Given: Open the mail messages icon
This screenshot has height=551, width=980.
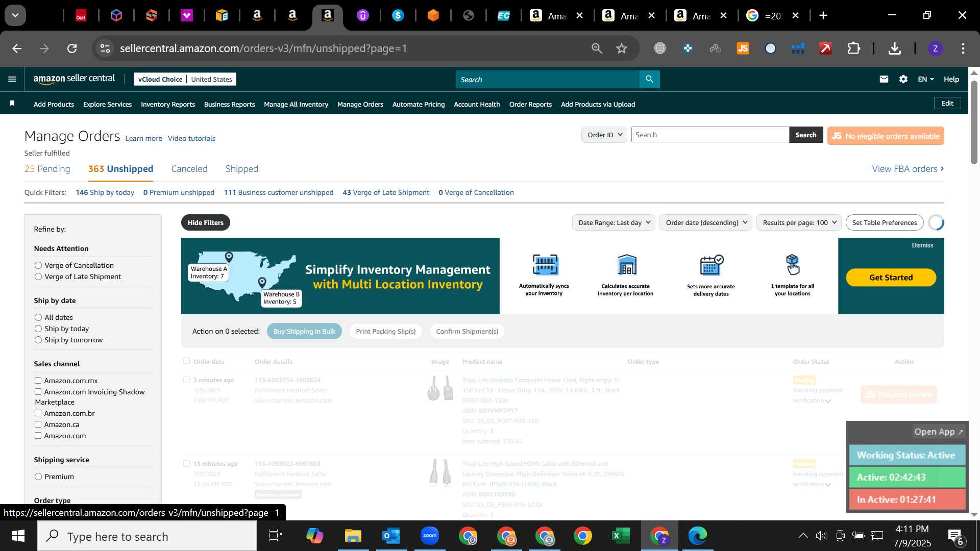Looking at the screenshot, I should (884, 79).
